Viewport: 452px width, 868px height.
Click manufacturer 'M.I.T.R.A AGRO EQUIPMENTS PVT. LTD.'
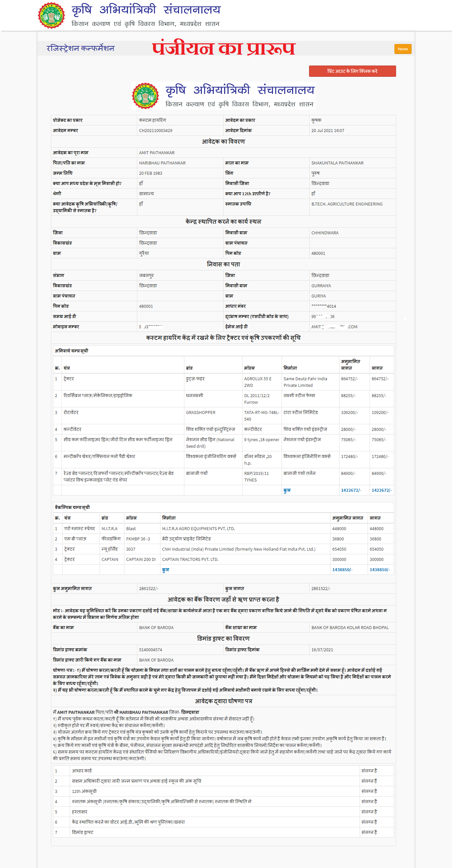coord(199,529)
